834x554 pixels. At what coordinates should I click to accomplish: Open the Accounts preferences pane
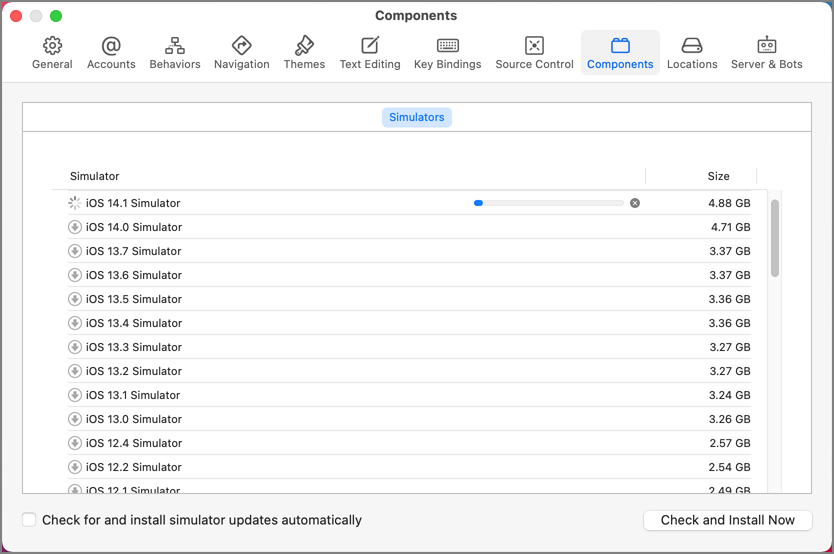click(x=111, y=53)
